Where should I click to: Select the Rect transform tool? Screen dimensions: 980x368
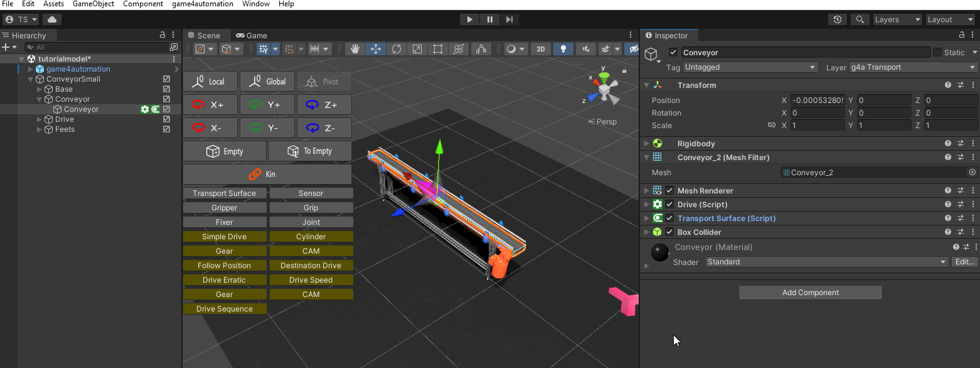pyautogui.click(x=438, y=49)
